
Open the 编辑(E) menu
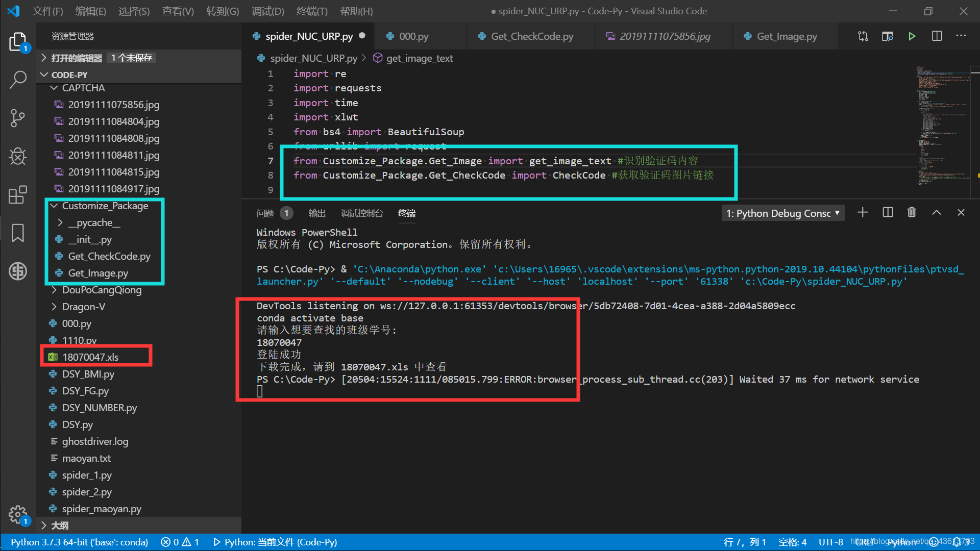91,11
